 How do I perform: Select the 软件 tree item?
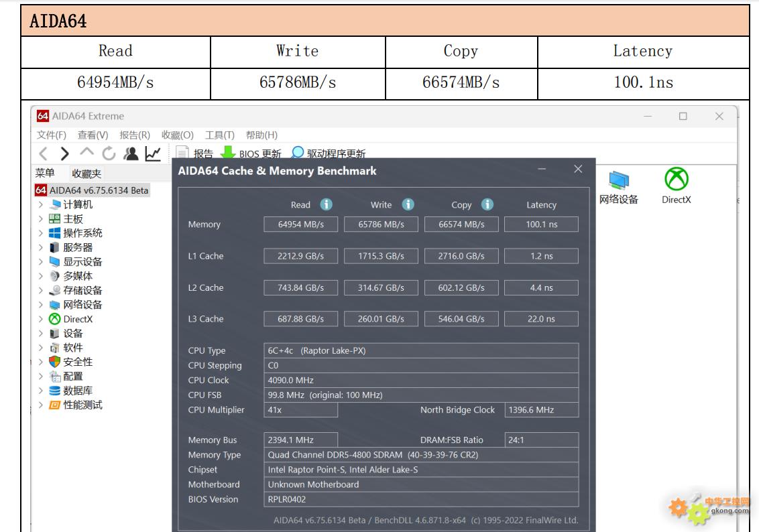(x=73, y=348)
